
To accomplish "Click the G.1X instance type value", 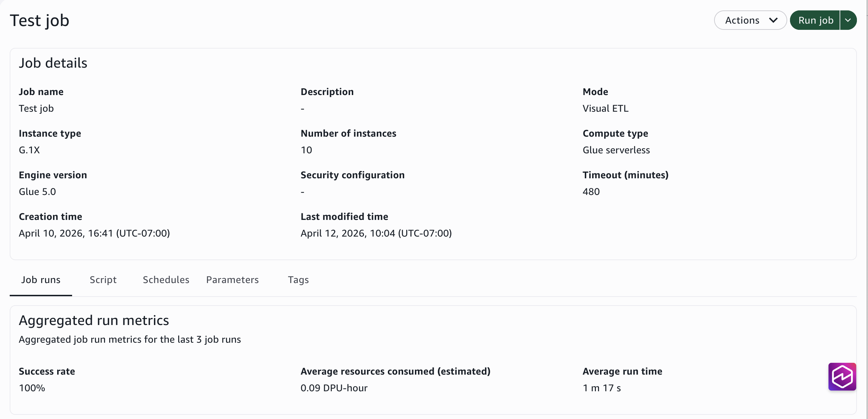I will pyautogui.click(x=29, y=150).
